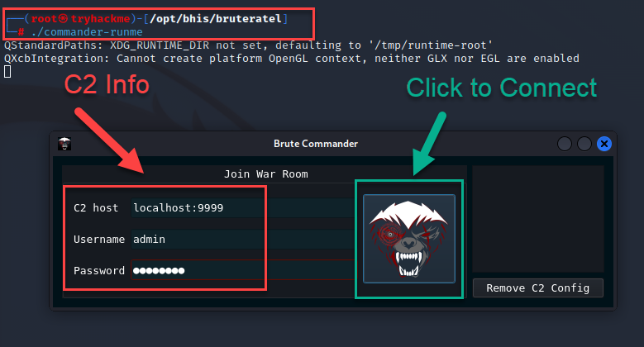Minimize the Brute Commander window
The image size is (644, 347).
click(565, 144)
